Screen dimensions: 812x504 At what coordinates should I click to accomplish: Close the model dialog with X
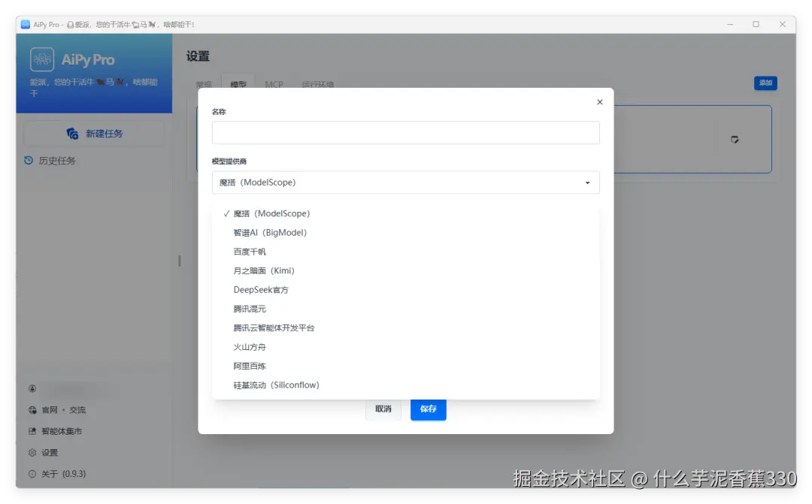pyautogui.click(x=600, y=102)
